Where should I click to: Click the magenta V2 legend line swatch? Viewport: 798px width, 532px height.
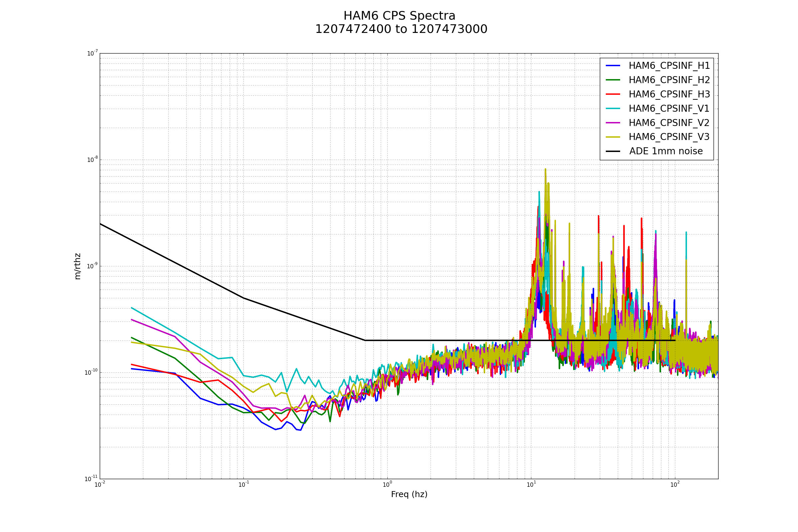tap(613, 122)
